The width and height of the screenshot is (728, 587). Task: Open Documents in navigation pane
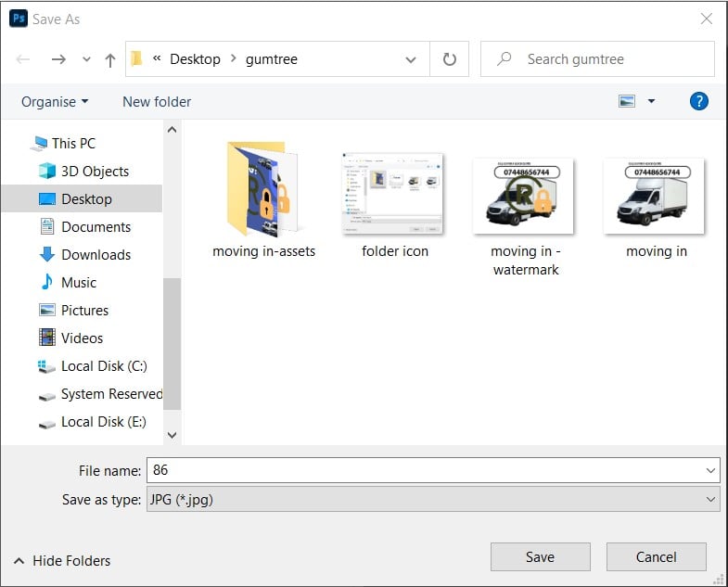(x=96, y=226)
